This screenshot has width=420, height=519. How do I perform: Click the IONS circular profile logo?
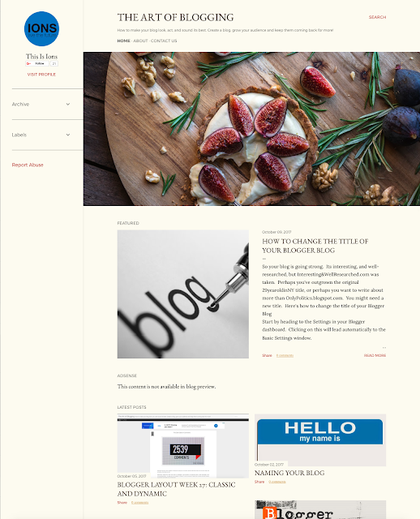pos(41,29)
